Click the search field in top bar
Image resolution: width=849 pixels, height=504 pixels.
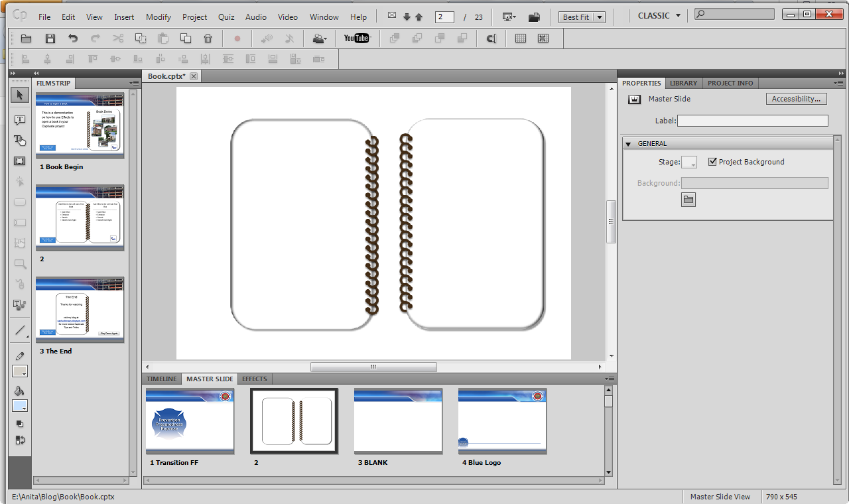coord(735,14)
